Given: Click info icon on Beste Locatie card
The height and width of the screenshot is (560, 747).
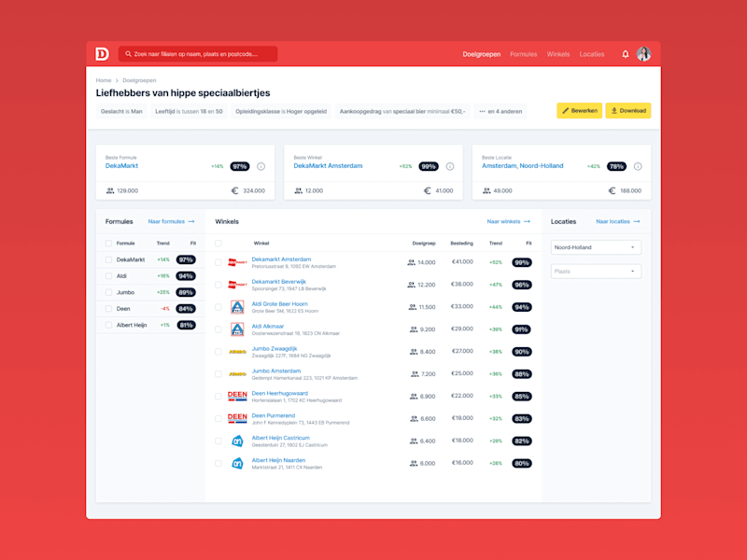Looking at the screenshot, I should click(x=638, y=166).
